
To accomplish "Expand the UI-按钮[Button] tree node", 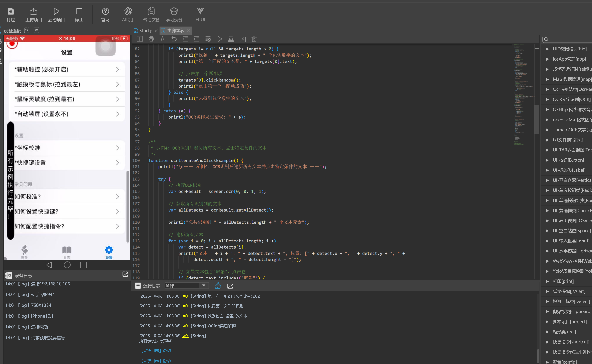I will (x=547, y=160).
